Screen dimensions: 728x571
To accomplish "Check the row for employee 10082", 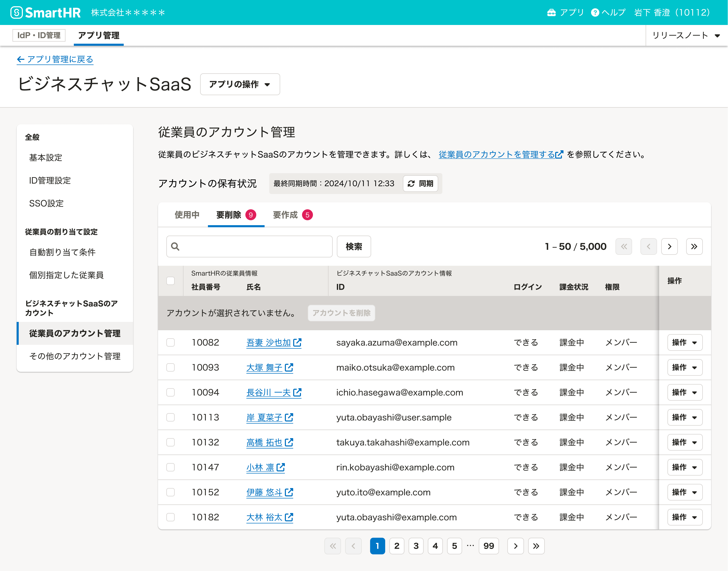I will coord(170,342).
